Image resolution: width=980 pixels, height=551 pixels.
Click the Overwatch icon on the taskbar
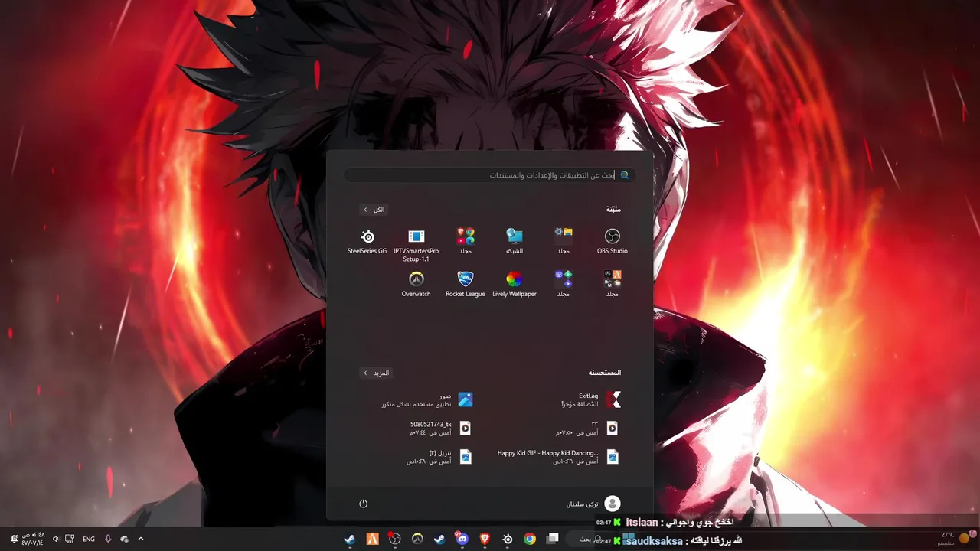click(417, 539)
